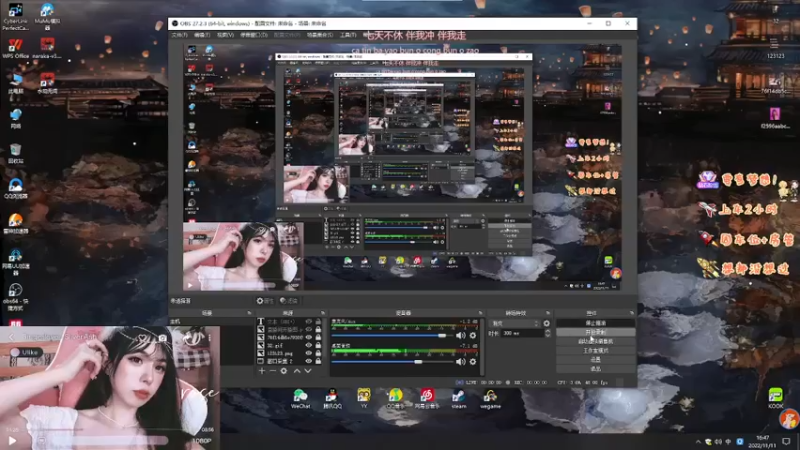
Task: Toggle visibility of window capture source
Action: pos(308,361)
